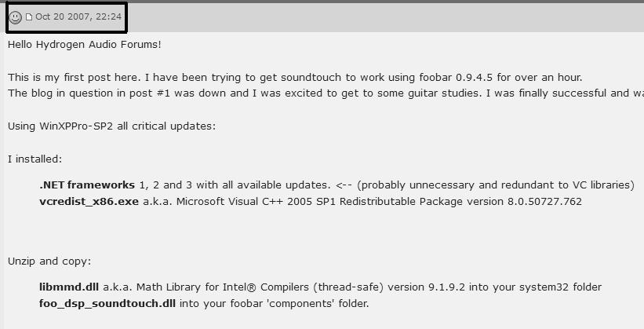Click the "<--" arrow in the .NET line
Screen dimensions: 644x329
click(x=344, y=185)
